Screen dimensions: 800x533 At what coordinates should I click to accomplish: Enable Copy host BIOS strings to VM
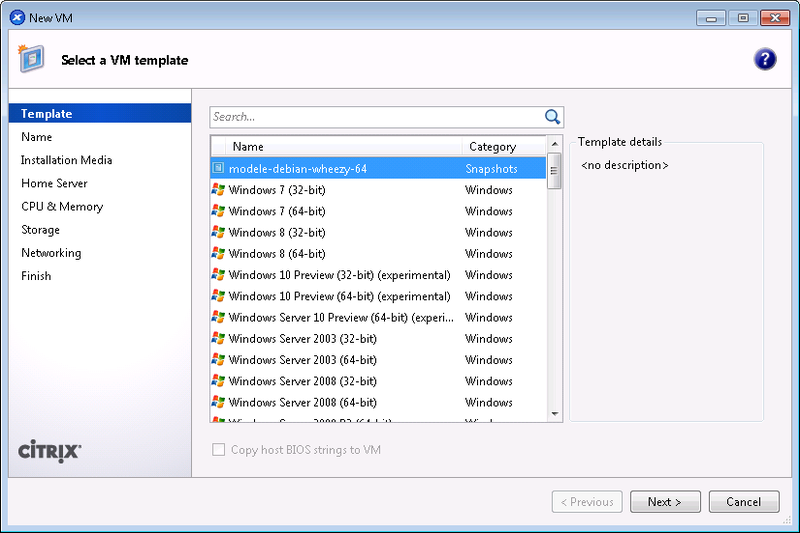(218, 449)
